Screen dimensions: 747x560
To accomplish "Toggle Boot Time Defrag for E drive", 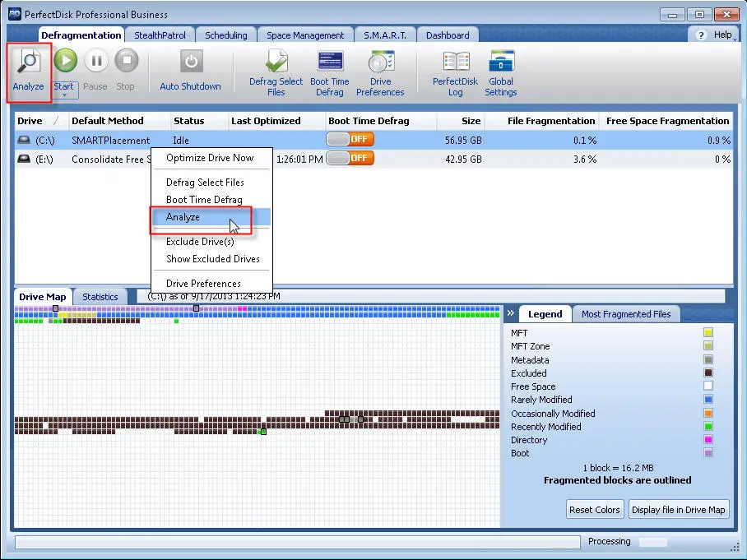I will pyautogui.click(x=350, y=159).
